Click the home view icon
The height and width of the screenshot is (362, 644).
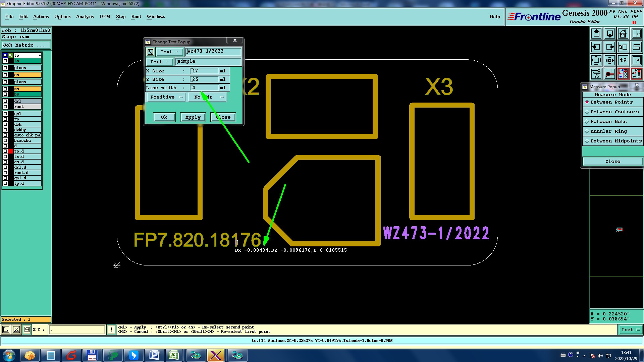click(x=623, y=34)
